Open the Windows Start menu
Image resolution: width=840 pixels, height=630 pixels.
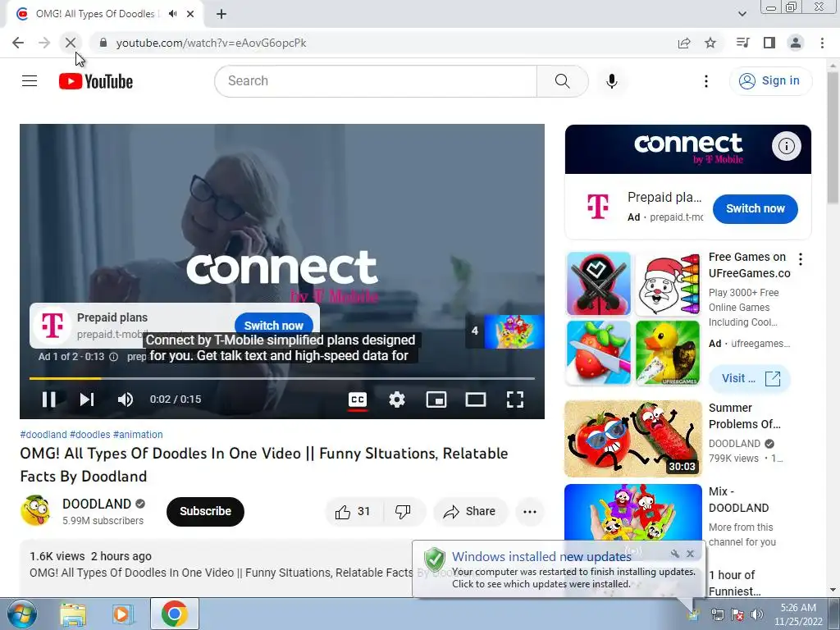[x=22, y=614]
